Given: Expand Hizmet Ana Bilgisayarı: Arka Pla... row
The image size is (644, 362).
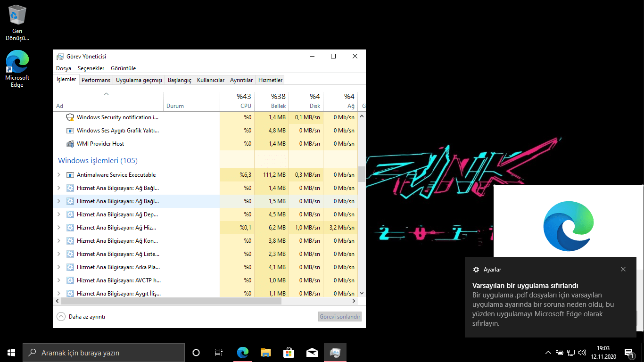Looking at the screenshot, I should point(59,267).
